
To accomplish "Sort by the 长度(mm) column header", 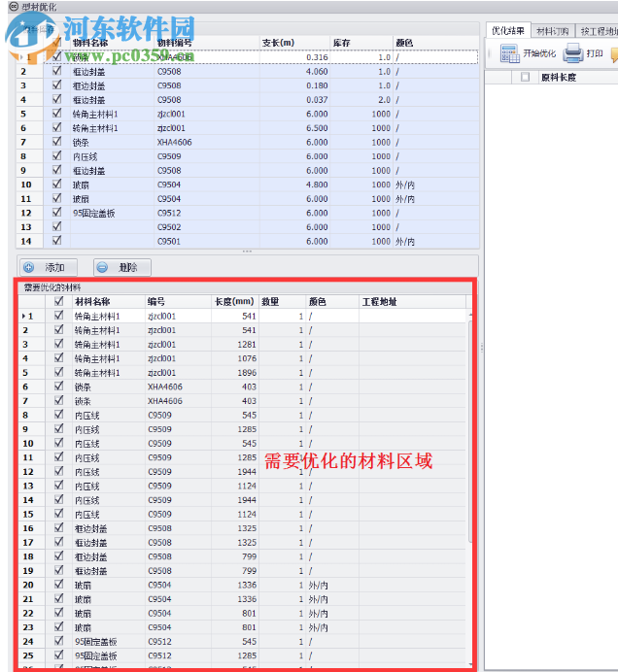I will [x=235, y=302].
